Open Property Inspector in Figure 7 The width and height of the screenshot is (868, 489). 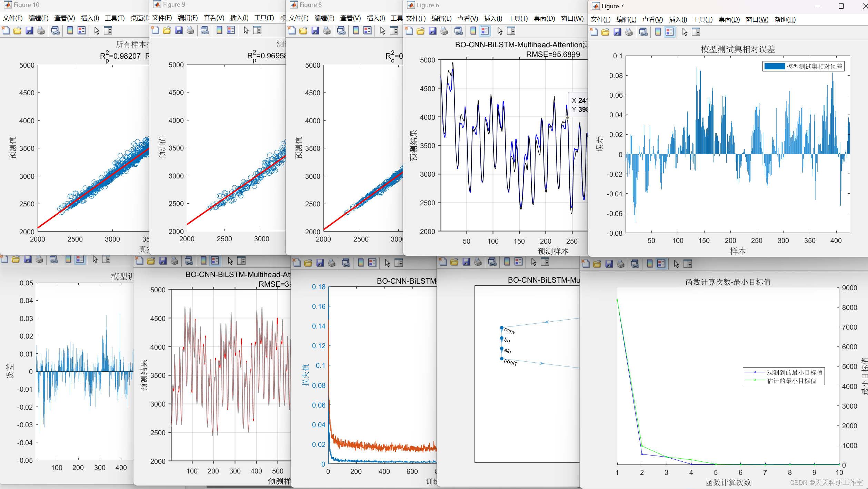tap(696, 32)
